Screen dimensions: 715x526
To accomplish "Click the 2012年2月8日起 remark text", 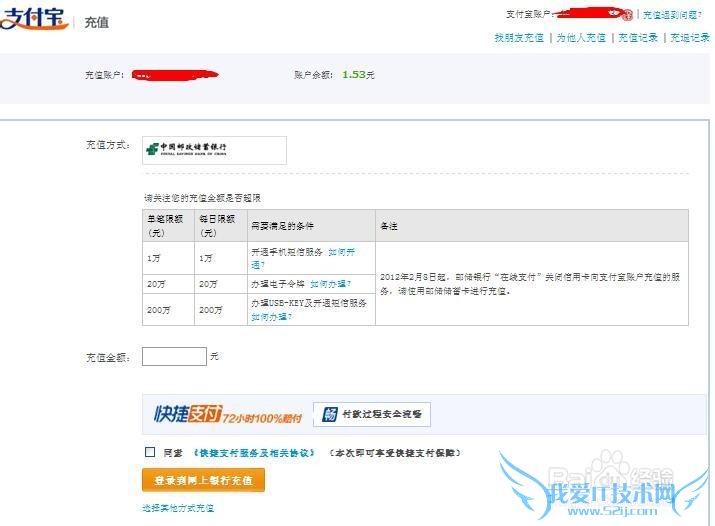I will 530,284.
